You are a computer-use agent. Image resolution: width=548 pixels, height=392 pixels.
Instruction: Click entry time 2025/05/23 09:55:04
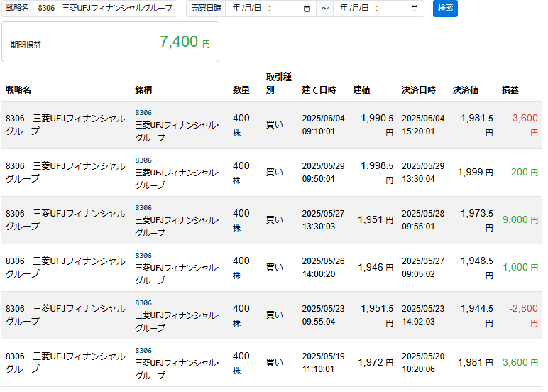pos(323,315)
